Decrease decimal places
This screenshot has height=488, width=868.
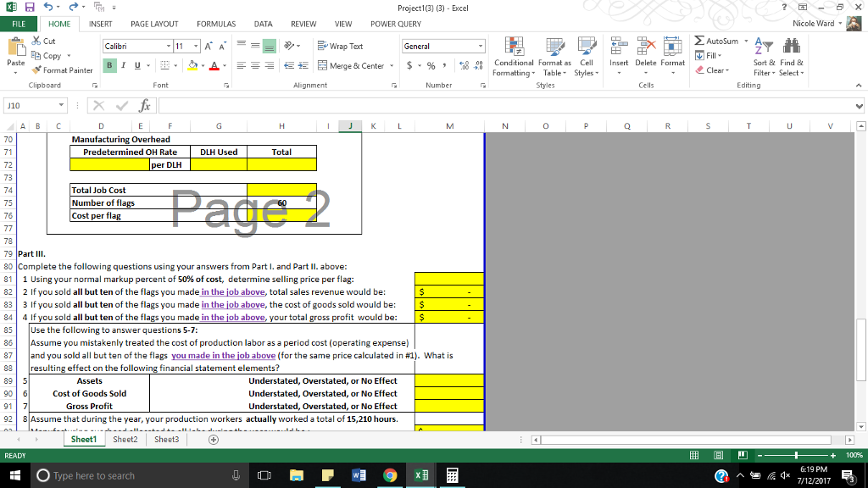pos(478,65)
